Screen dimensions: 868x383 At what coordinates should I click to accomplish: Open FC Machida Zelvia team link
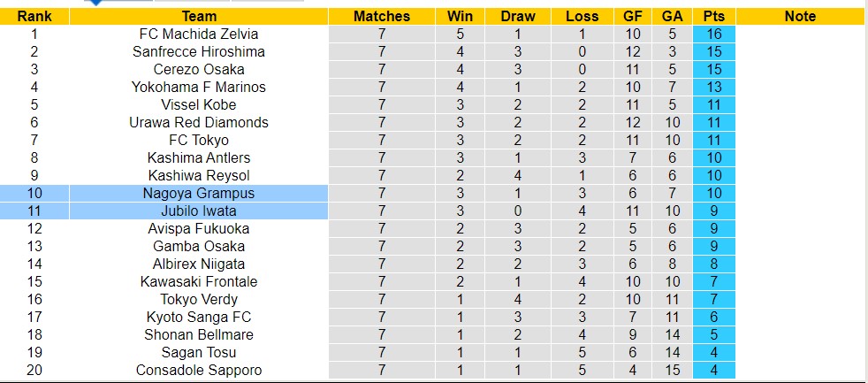click(199, 34)
